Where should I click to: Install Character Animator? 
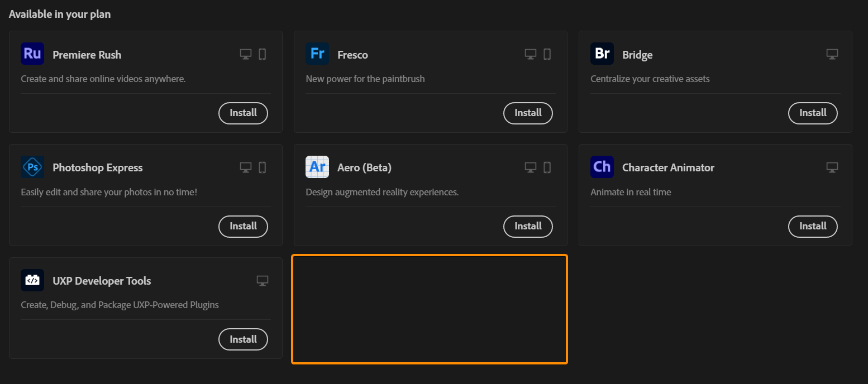[x=813, y=226]
